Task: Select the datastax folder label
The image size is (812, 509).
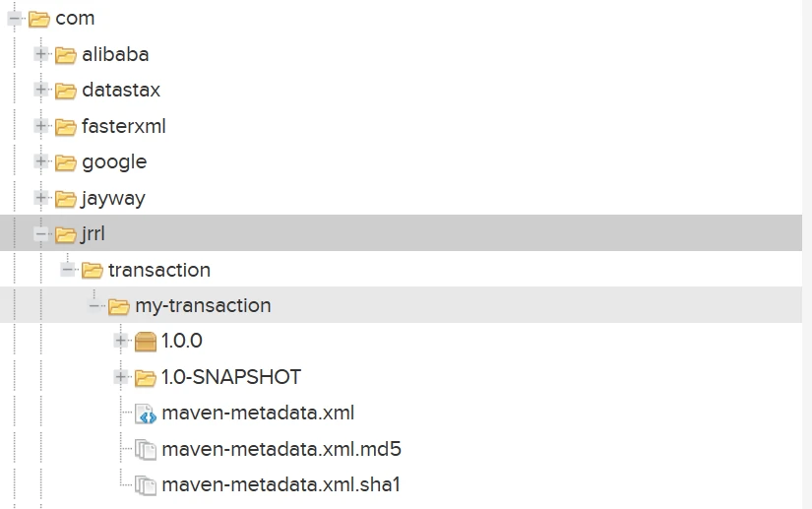Action: point(120,91)
